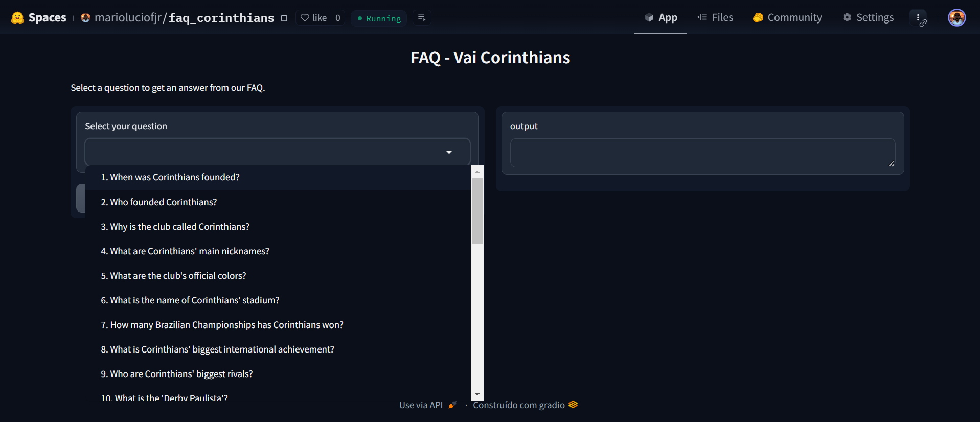Viewport: 980px width, 422px height.
Task: Click the heart icon in like button
Action: 305,18
